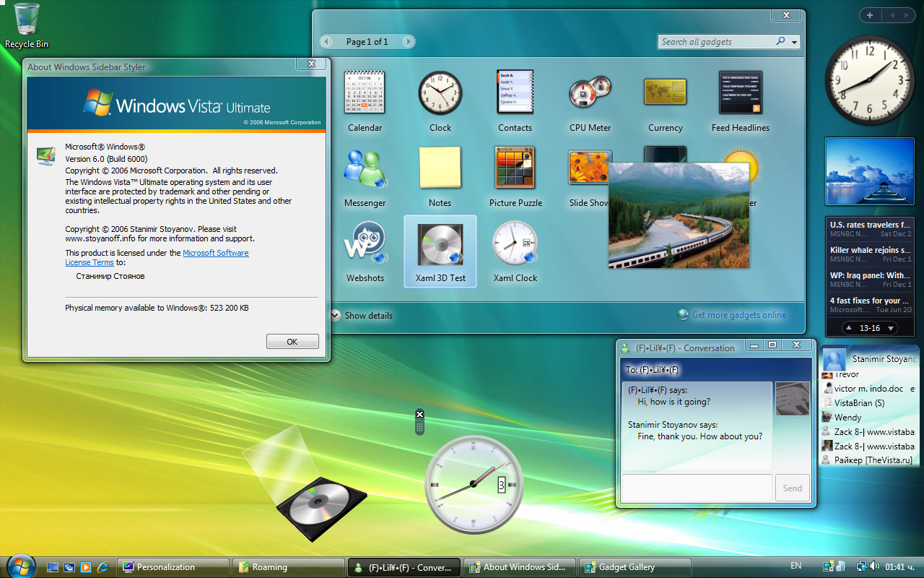Choose the Picture Puzzle gadget
The height and width of the screenshot is (578, 924).
[515, 168]
